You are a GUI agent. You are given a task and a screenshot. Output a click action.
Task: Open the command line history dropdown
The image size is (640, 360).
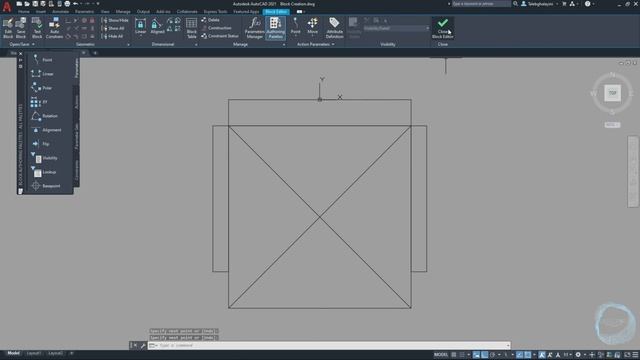coord(508,345)
